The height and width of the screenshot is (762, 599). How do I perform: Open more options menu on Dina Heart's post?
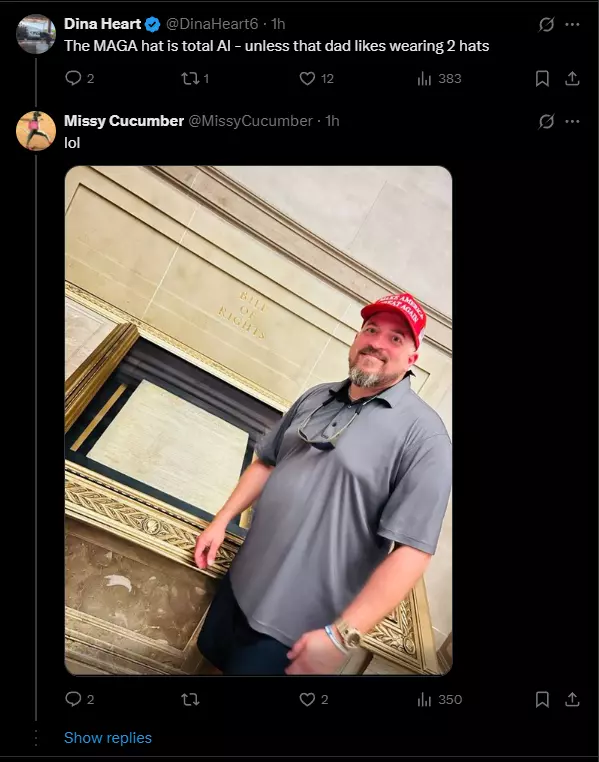click(572, 24)
